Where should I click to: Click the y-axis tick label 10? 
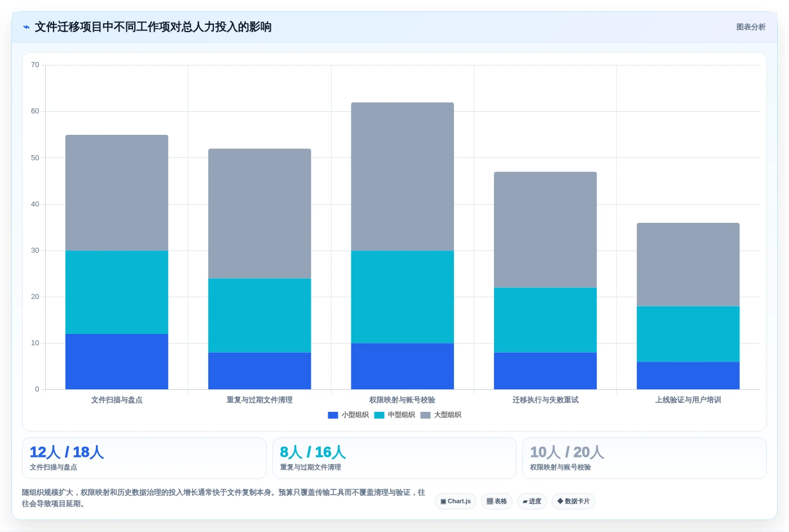point(35,343)
